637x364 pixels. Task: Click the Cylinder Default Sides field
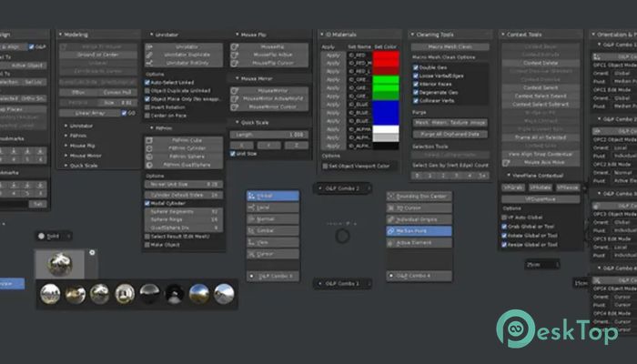tap(184, 195)
